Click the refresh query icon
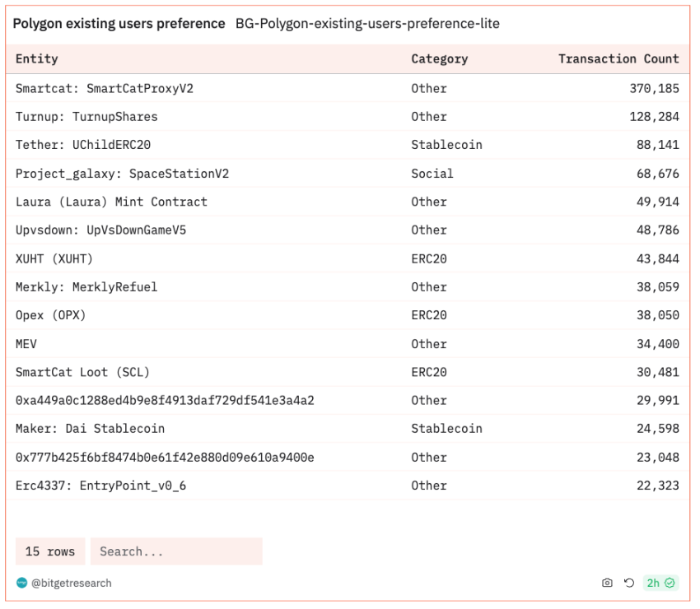The image size is (700, 609). 629,583
